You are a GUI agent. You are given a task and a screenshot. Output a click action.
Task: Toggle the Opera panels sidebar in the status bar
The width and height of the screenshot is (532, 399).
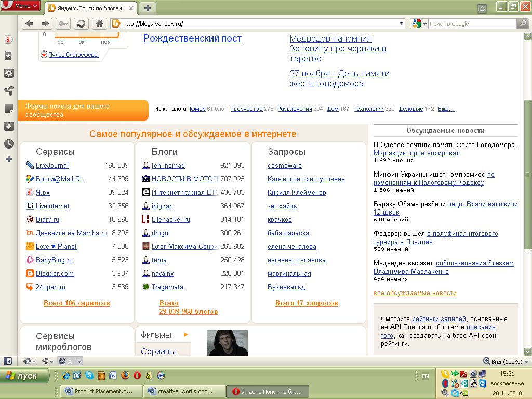7,362
